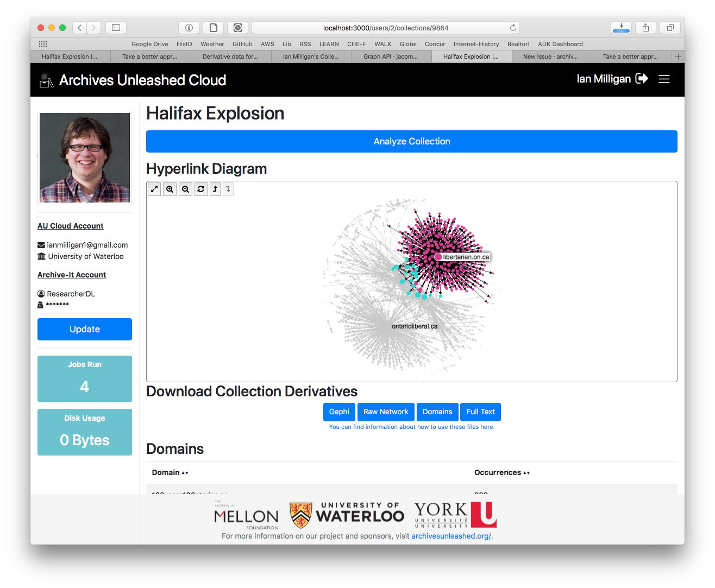Click the Update account button

point(85,329)
